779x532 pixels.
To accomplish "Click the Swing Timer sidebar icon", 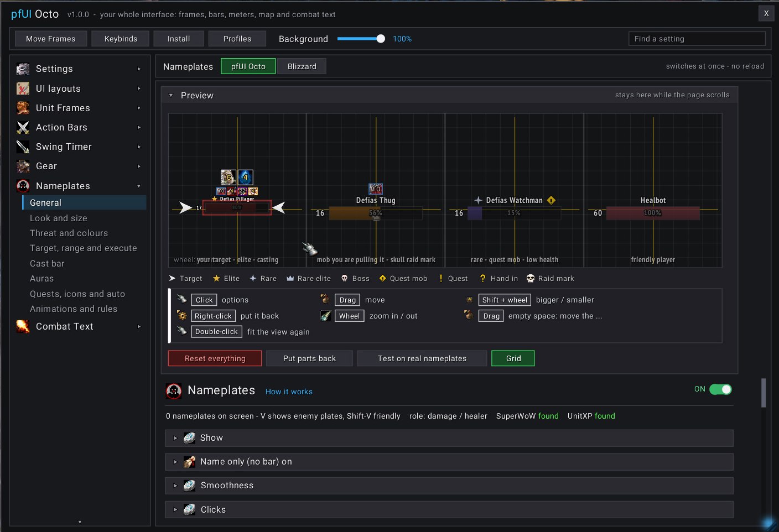I will click(23, 147).
